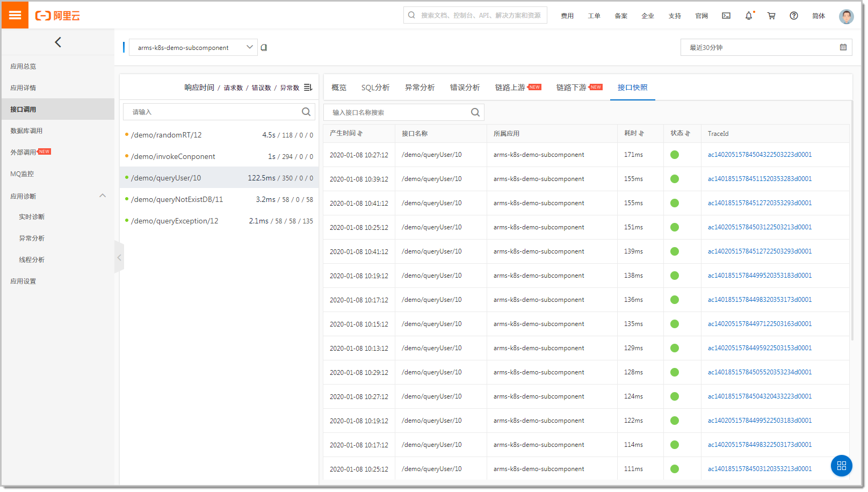Click green status dot for 171ms row
This screenshot has width=868, height=492.
tap(675, 155)
